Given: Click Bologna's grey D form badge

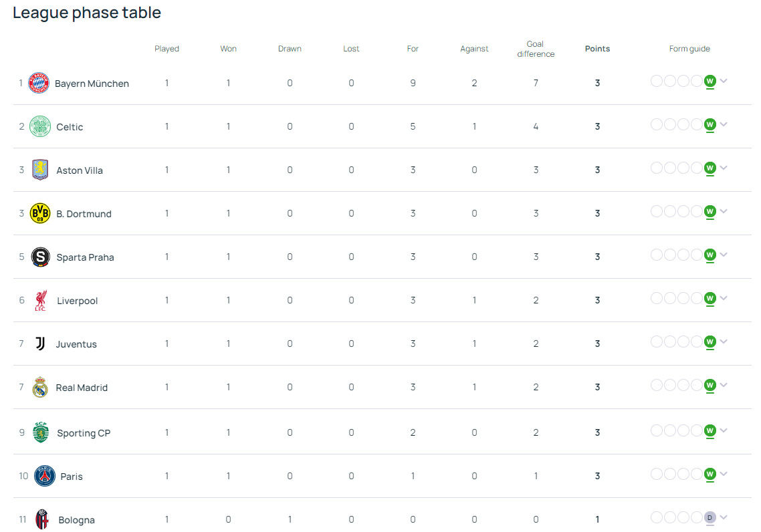Looking at the screenshot, I should tap(710, 517).
